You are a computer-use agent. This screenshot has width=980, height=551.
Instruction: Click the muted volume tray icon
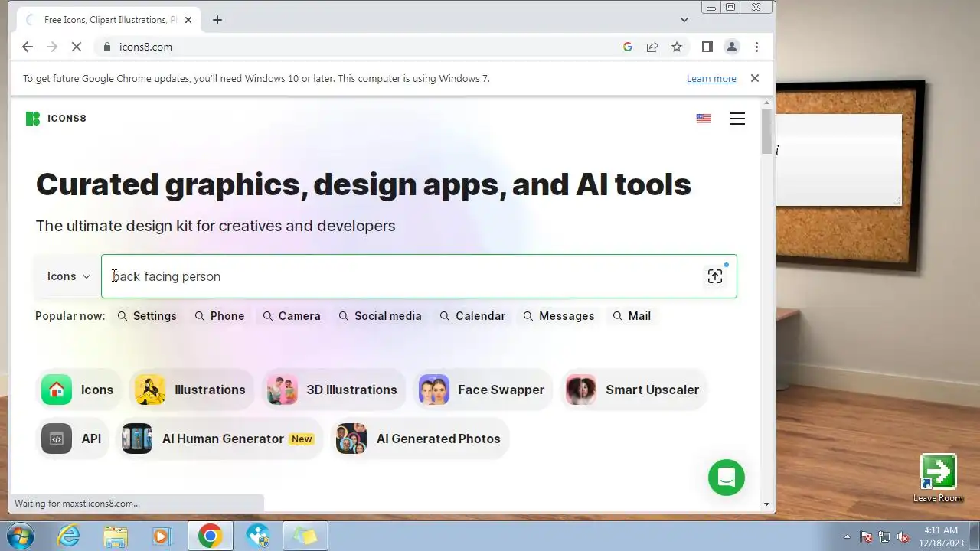[903, 536]
